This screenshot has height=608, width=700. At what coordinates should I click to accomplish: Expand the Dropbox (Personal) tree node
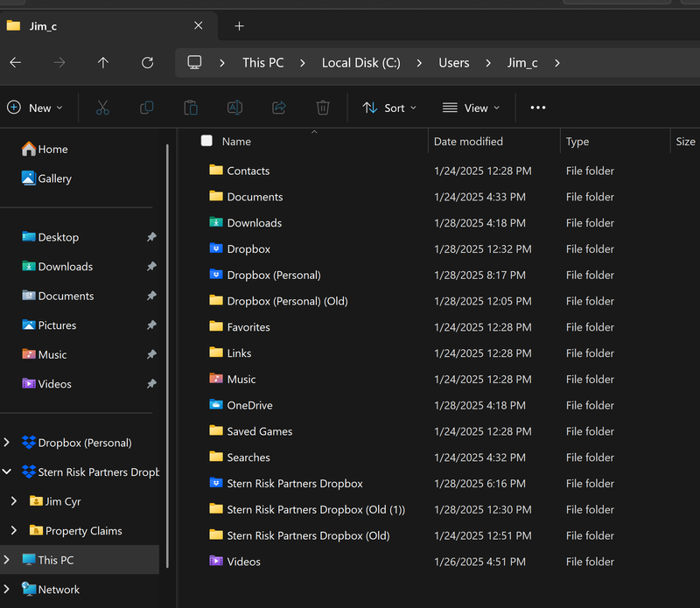[8, 443]
